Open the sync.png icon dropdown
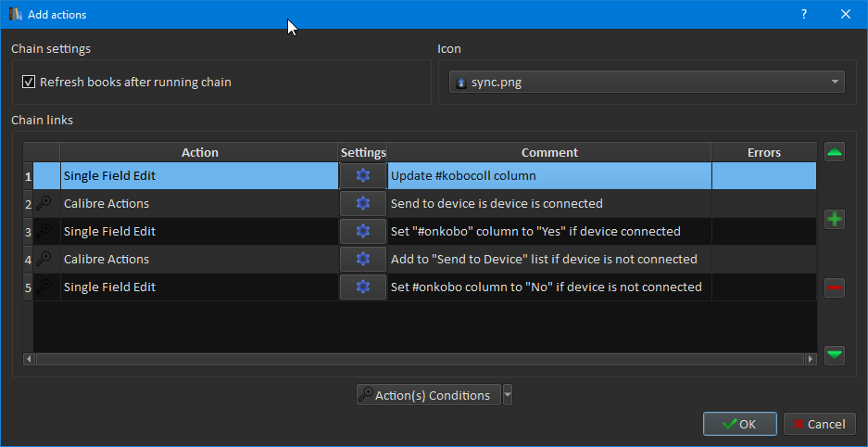The height and width of the screenshot is (447, 868). [x=647, y=83]
